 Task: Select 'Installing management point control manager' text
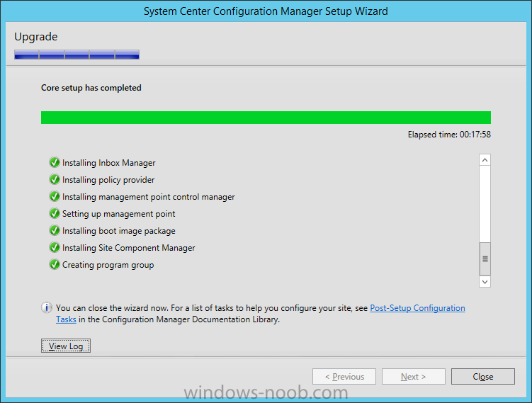coord(148,197)
